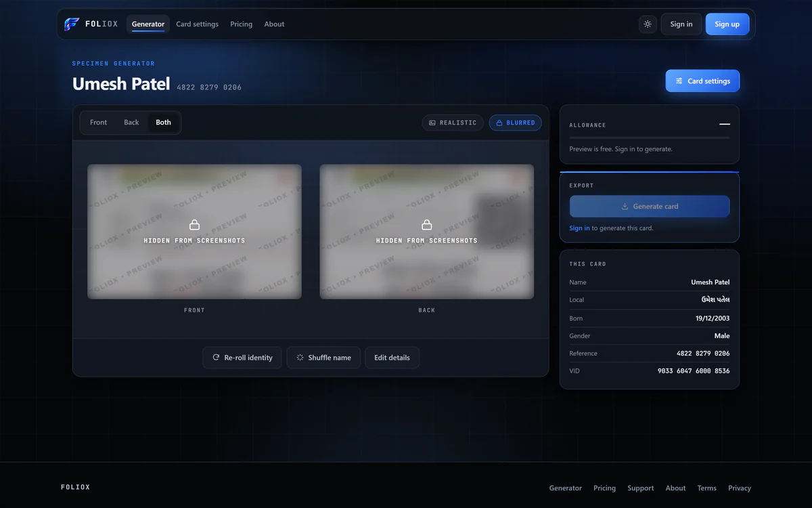Toggle the Blurred preview mode

coord(516,123)
